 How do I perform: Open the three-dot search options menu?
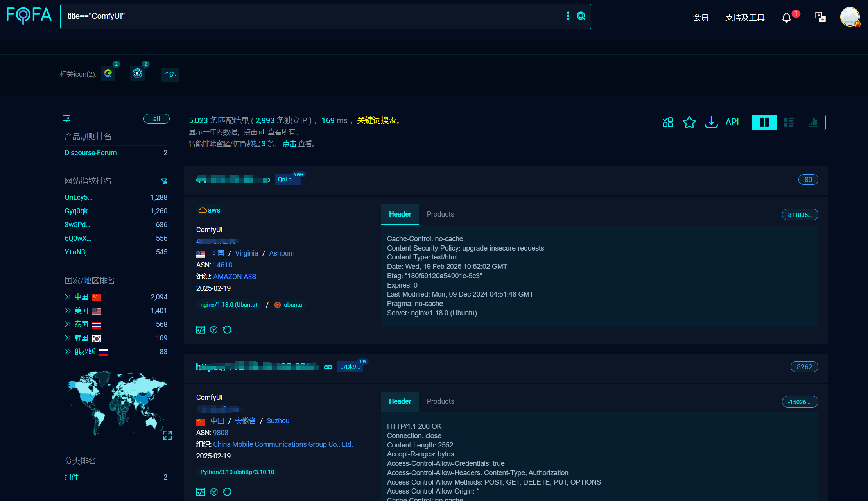click(568, 16)
